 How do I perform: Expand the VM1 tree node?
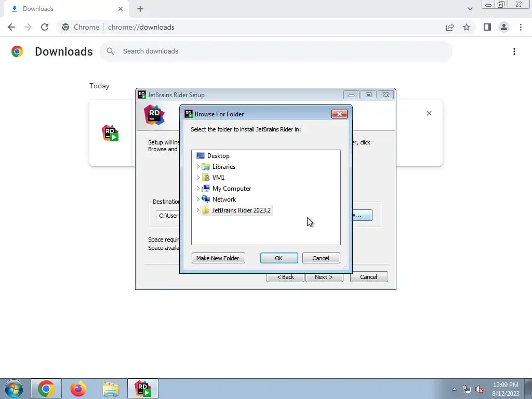point(198,178)
